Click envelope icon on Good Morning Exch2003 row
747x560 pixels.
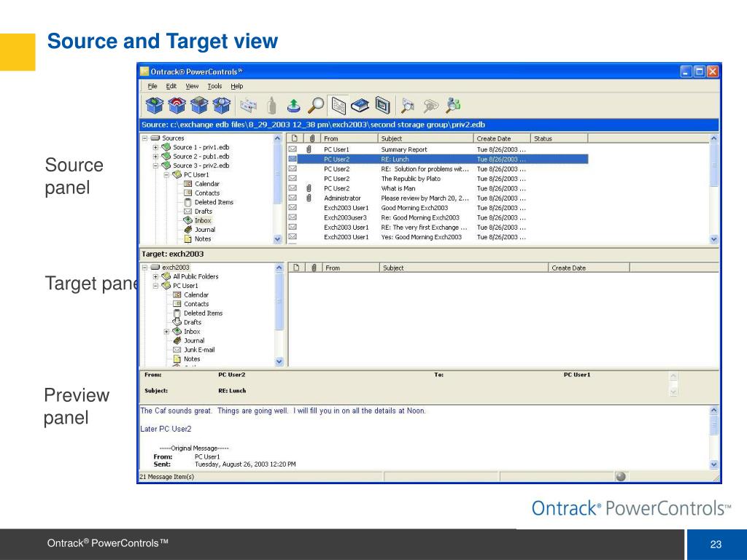click(293, 208)
